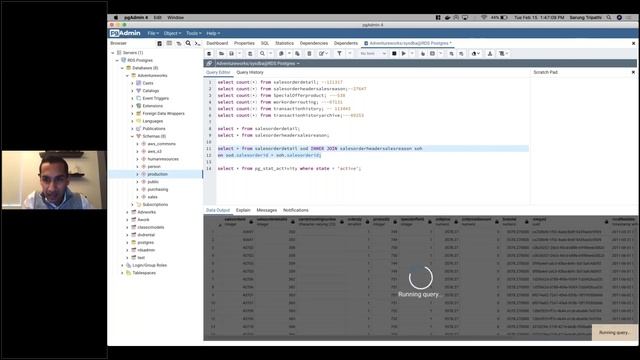640x360 pixels.
Task: Click the Open File folder icon
Action: [x=221, y=53]
